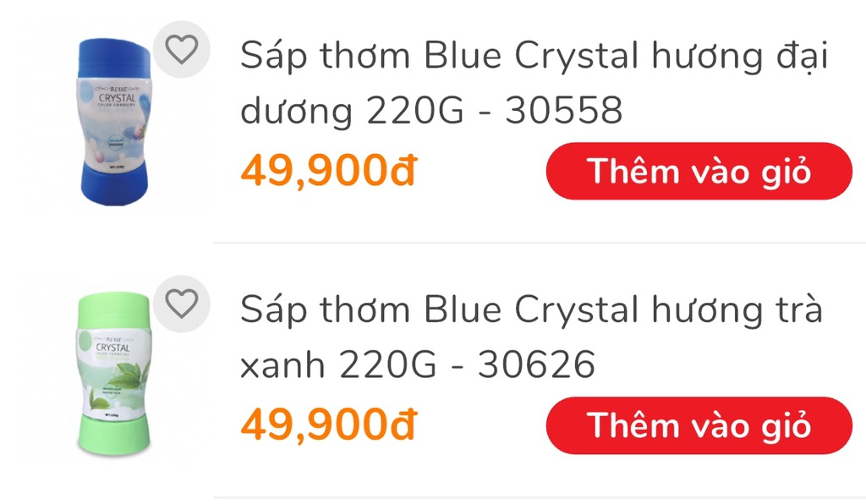Click first red Thêm vào giỏ button
This screenshot has height=504, width=866.
pos(699,171)
